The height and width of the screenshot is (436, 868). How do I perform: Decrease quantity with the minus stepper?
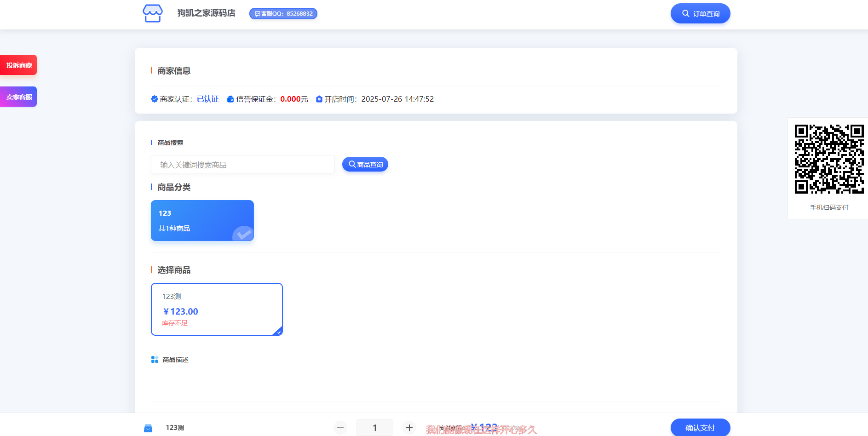340,427
